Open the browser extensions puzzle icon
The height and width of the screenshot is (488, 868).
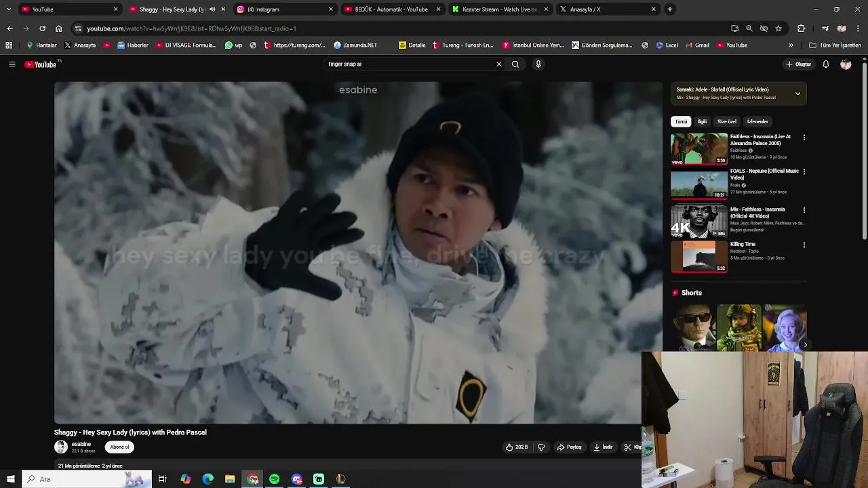[x=802, y=28]
